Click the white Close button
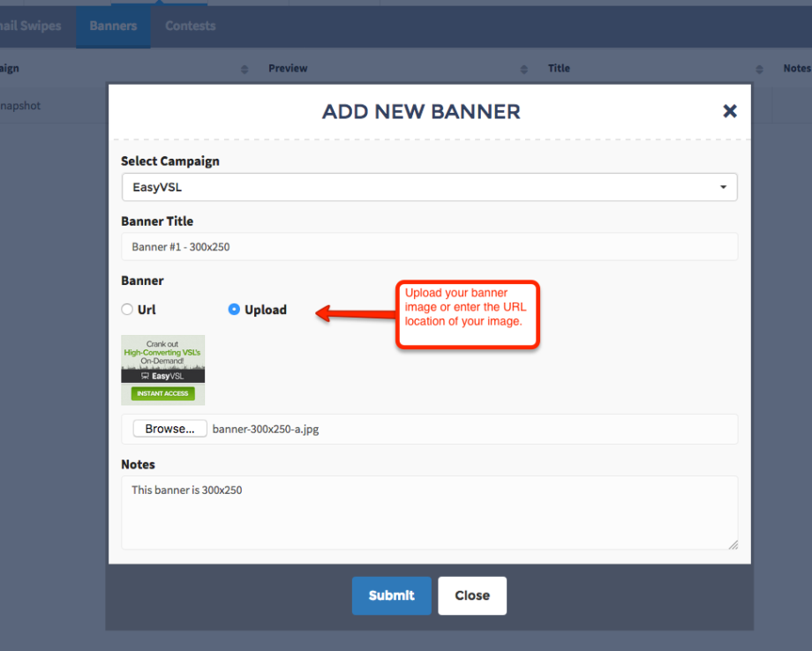This screenshot has width=812, height=651. click(471, 595)
